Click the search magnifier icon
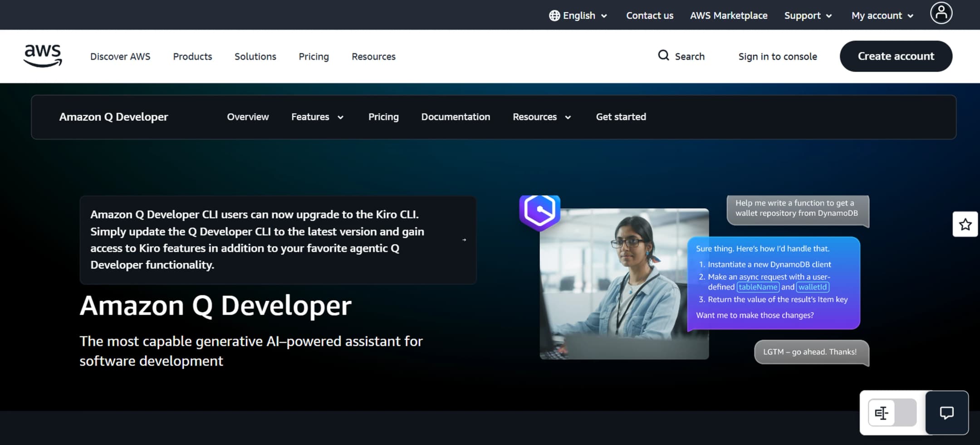The height and width of the screenshot is (445, 980). [663, 55]
